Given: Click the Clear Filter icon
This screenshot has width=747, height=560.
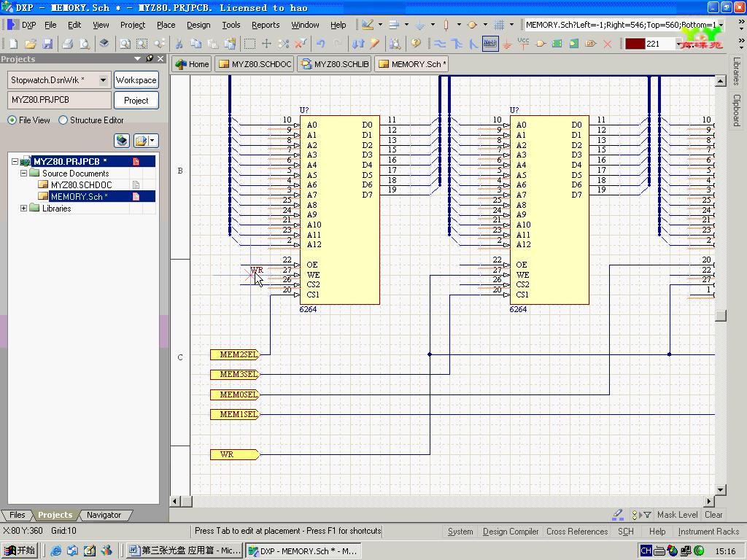Looking at the screenshot, I should point(301,44).
